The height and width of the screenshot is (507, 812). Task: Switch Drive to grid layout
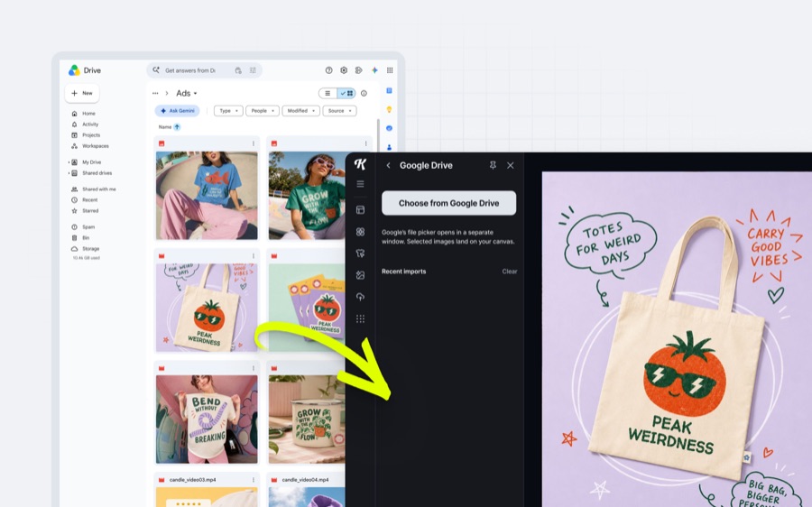346,93
